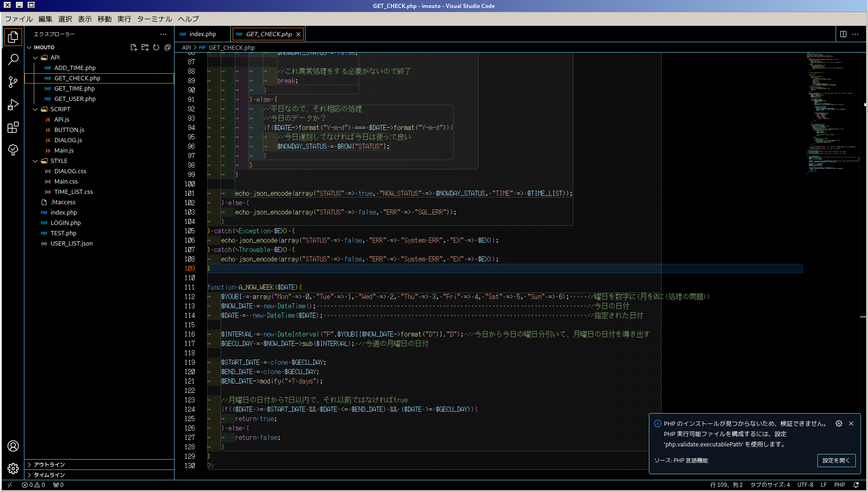868x492 pixels.
Task: Change end of line via LF
Action: [x=823, y=485]
